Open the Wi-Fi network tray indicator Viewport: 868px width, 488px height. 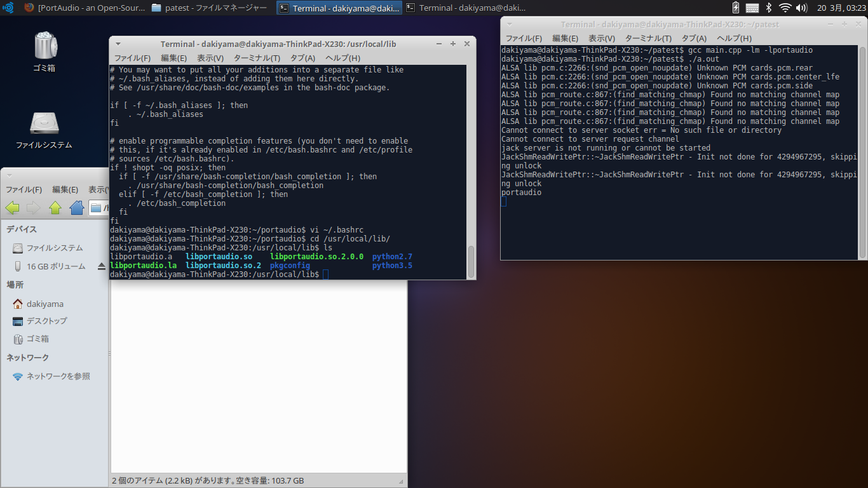785,8
